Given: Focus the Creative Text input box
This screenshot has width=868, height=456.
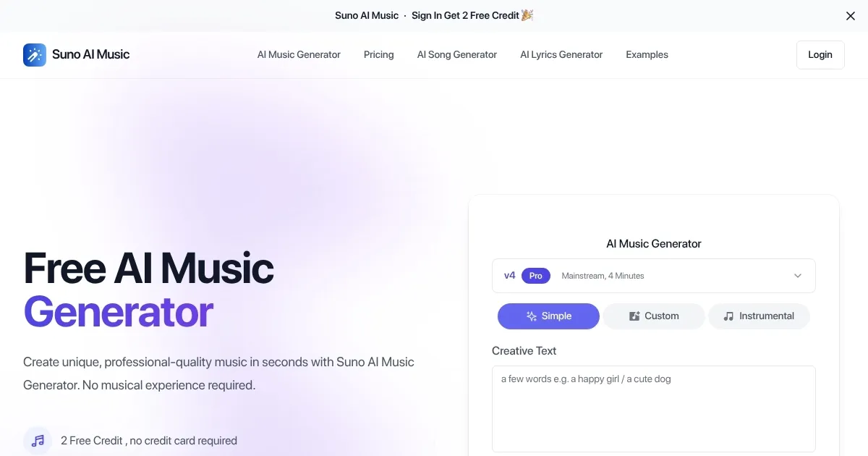Looking at the screenshot, I should (654, 409).
